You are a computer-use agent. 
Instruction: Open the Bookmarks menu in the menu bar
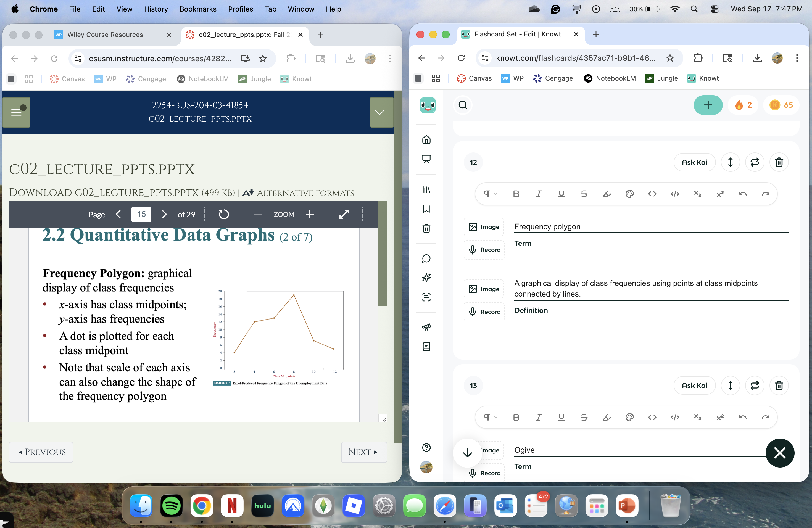coord(198,9)
